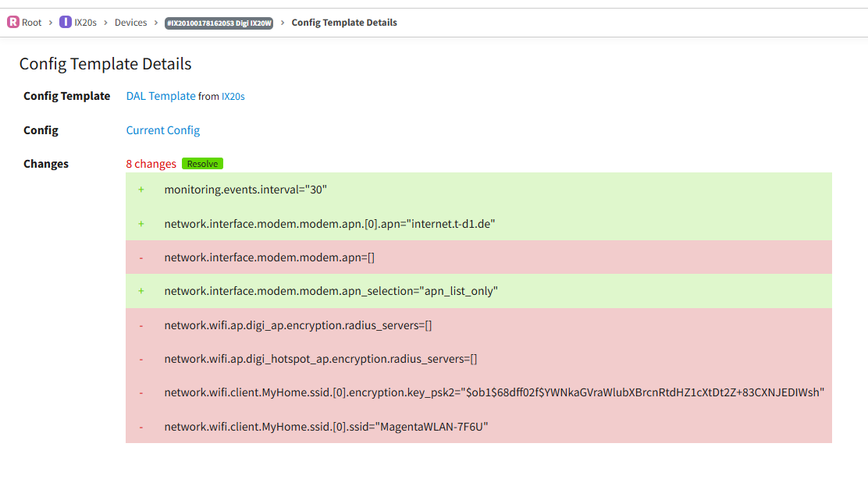Click plus icon beside apn internet.t-d1.de line
Screen dimensions: 868x486
pos(141,224)
